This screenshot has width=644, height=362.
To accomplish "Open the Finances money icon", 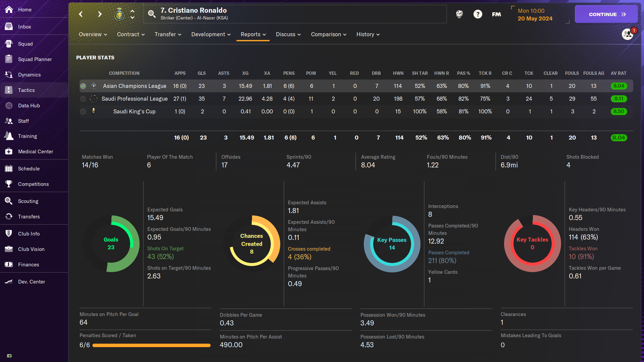I will pos(9,264).
